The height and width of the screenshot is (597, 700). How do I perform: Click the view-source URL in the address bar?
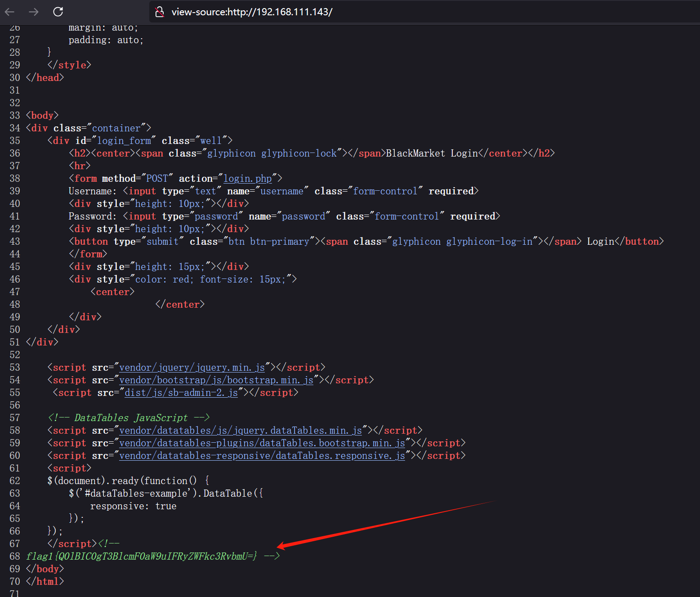[x=252, y=12]
